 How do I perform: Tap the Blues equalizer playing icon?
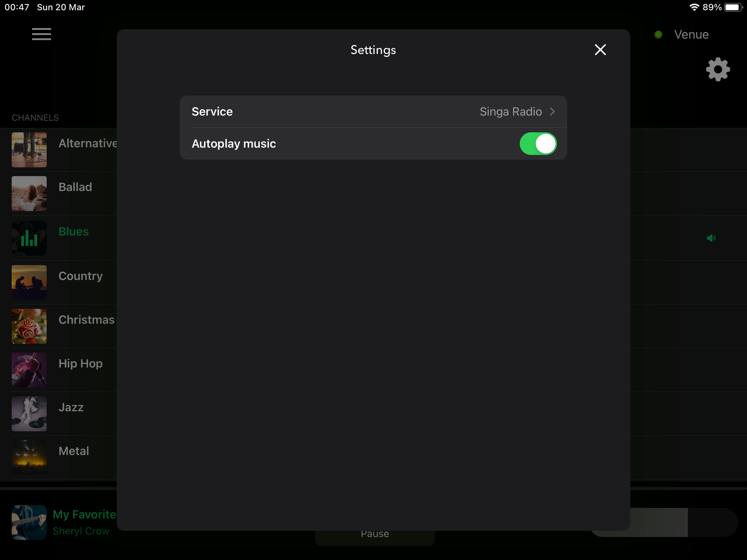coord(29,238)
